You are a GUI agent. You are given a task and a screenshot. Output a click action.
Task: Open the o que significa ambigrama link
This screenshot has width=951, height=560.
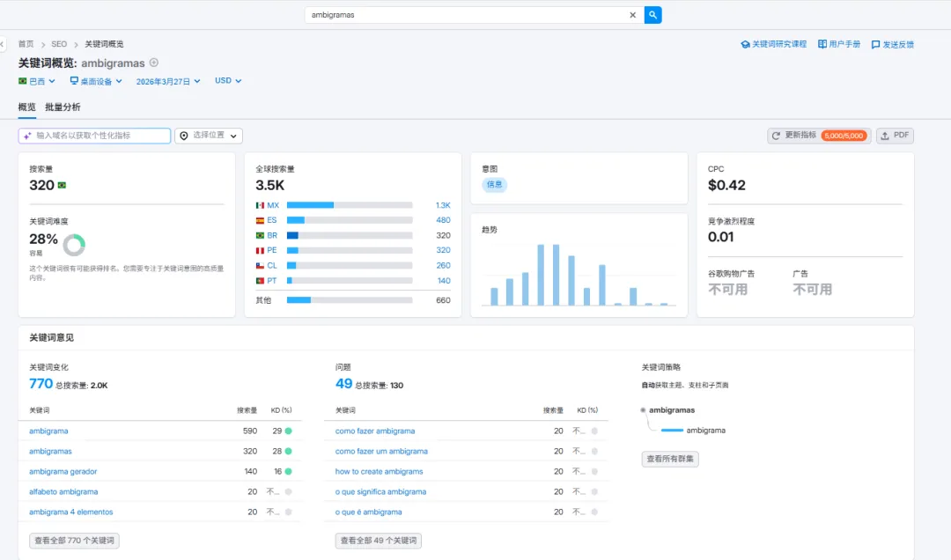click(x=381, y=491)
